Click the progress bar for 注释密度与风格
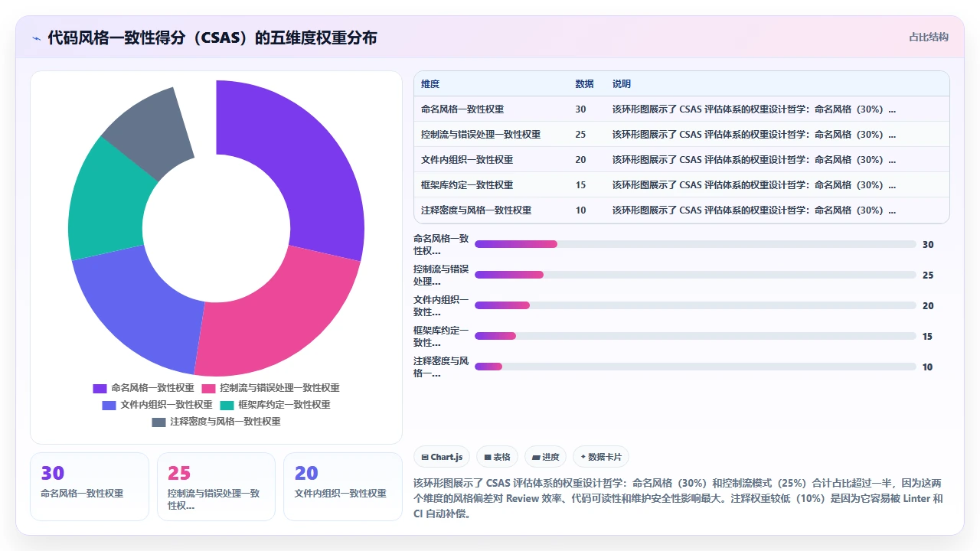980x551 pixels. 695,367
